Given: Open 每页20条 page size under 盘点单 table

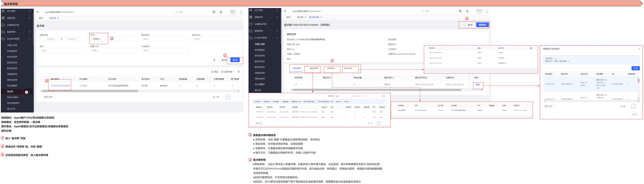Looking at the screenshot, I should pos(49,97).
